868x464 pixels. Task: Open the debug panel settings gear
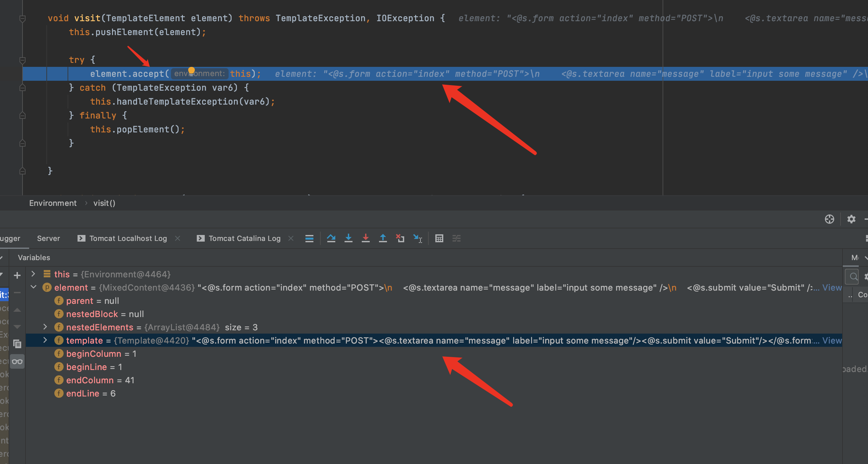851,219
